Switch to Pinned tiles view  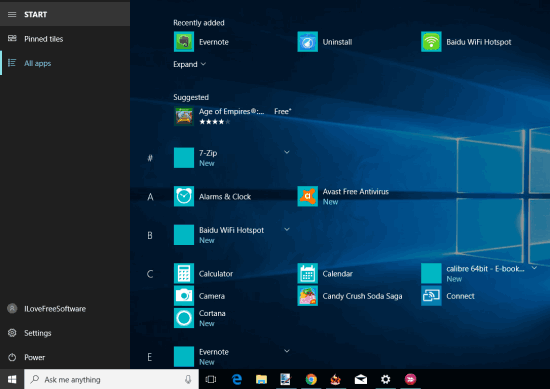[65, 39]
